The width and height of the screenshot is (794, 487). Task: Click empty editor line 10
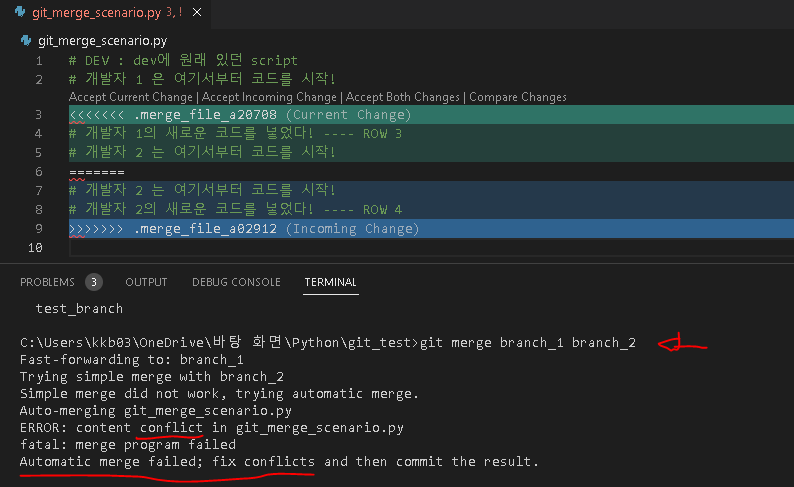pyautogui.click(x=431, y=248)
